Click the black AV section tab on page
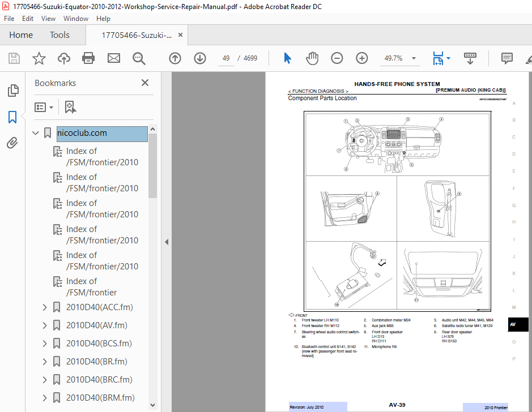The width and height of the screenshot is (532, 412). click(x=518, y=324)
